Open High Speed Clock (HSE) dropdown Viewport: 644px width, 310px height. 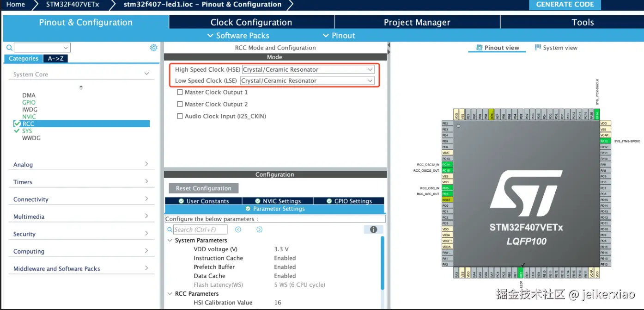308,69
